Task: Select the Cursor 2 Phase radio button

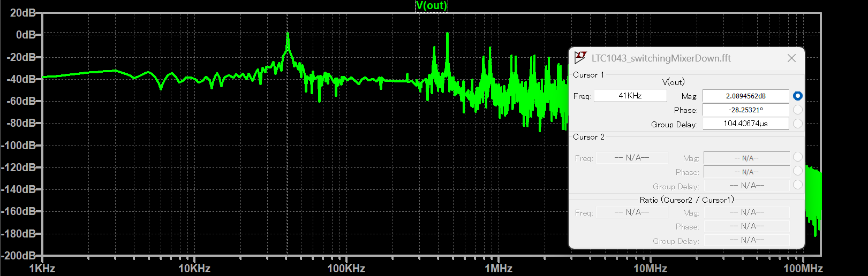Action: (797, 171)
